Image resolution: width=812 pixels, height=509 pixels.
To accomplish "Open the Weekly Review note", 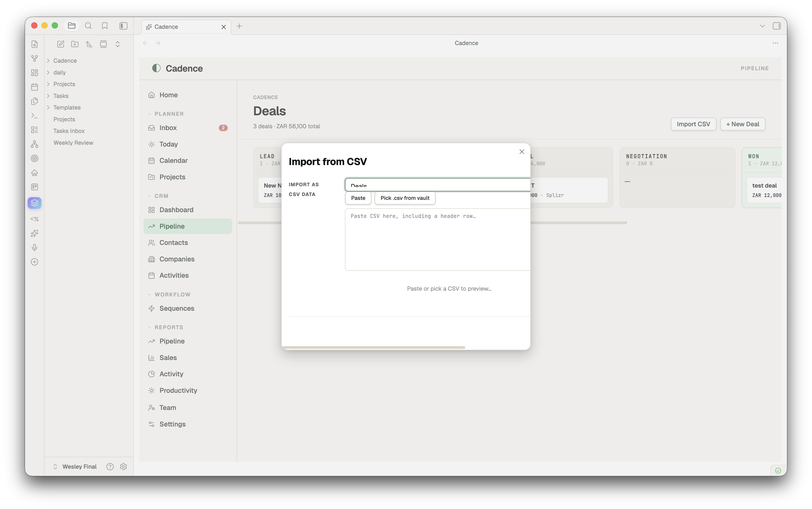I will 73,143.
